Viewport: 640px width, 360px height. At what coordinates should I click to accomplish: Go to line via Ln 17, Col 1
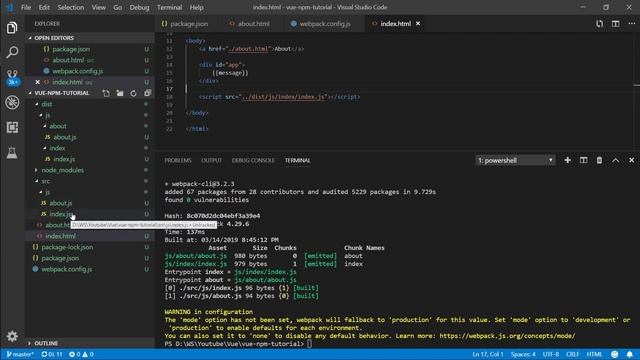pyautogui.click(x=488, y=354)
